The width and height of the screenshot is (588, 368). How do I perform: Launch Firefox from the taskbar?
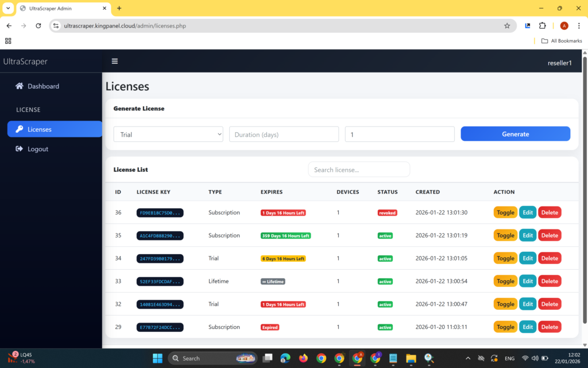point(303,358)
